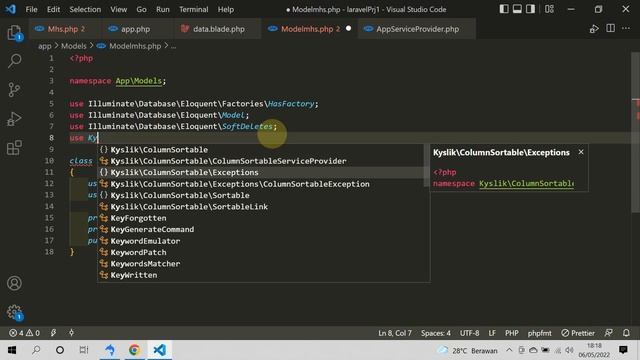Open notifications bell in status bar

[x=626, y=333]
